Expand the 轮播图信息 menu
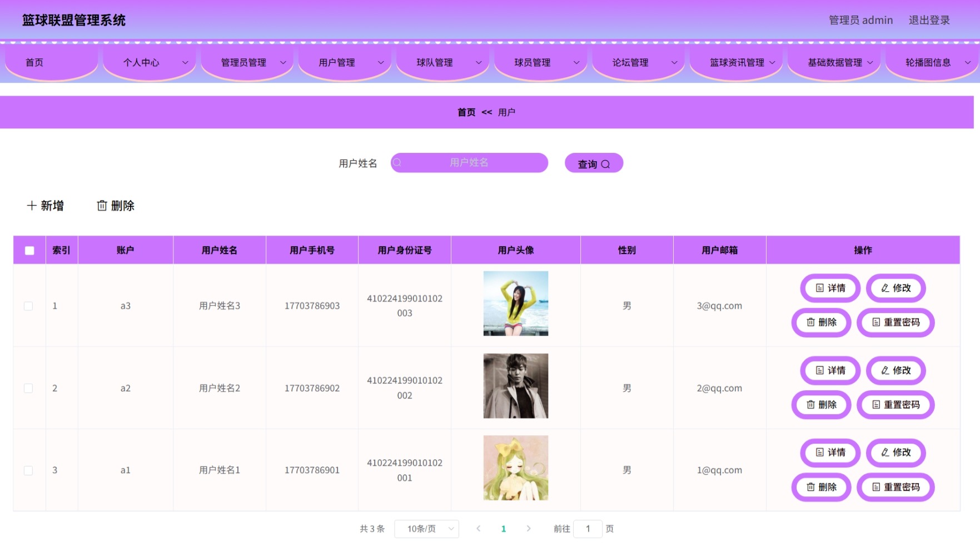980x557 pixels. tap(932, 62)
